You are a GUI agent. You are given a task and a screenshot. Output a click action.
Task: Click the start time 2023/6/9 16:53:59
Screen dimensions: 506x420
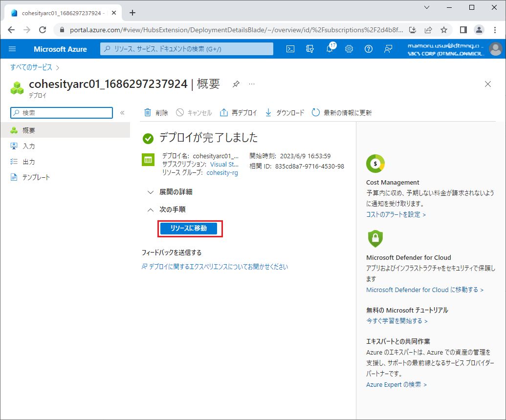point(305,156)
